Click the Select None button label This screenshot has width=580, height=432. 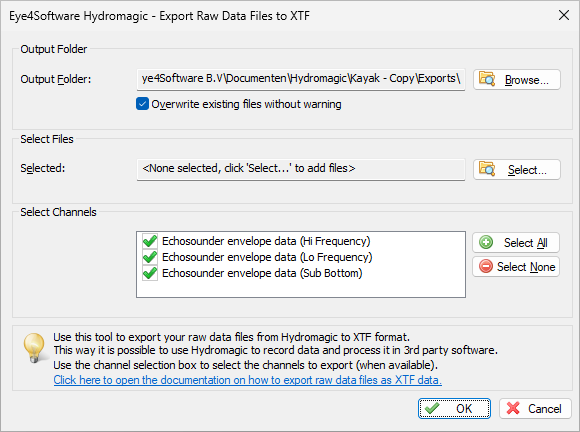coord(526,267)
